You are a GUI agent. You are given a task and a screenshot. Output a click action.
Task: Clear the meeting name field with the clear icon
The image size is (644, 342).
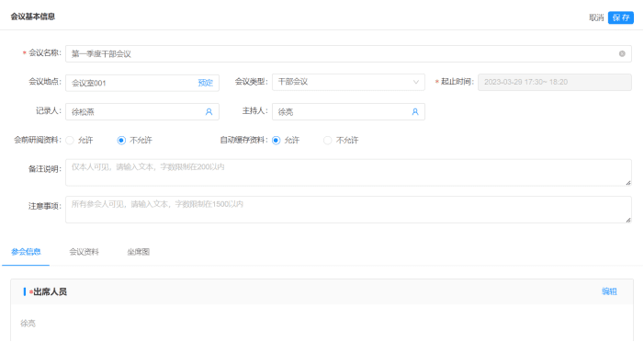coord(622,54)
